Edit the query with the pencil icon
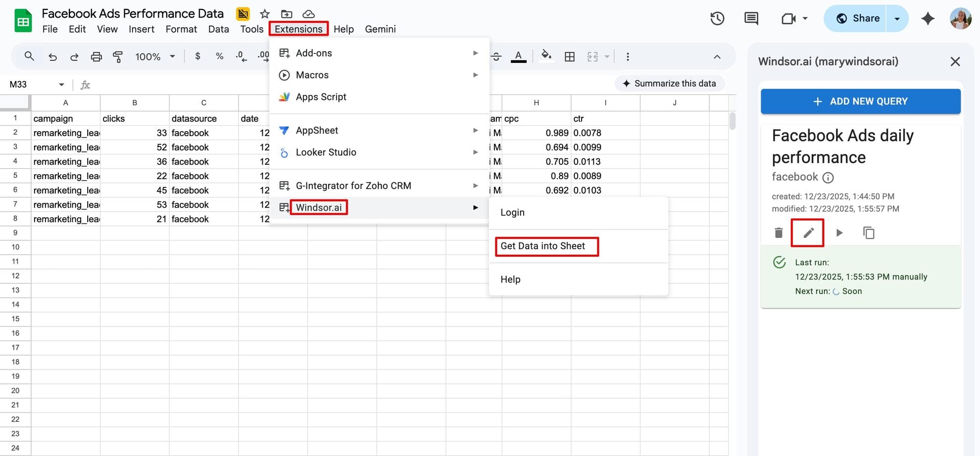Viewport: 980px width, 456px height. (807, 232)
